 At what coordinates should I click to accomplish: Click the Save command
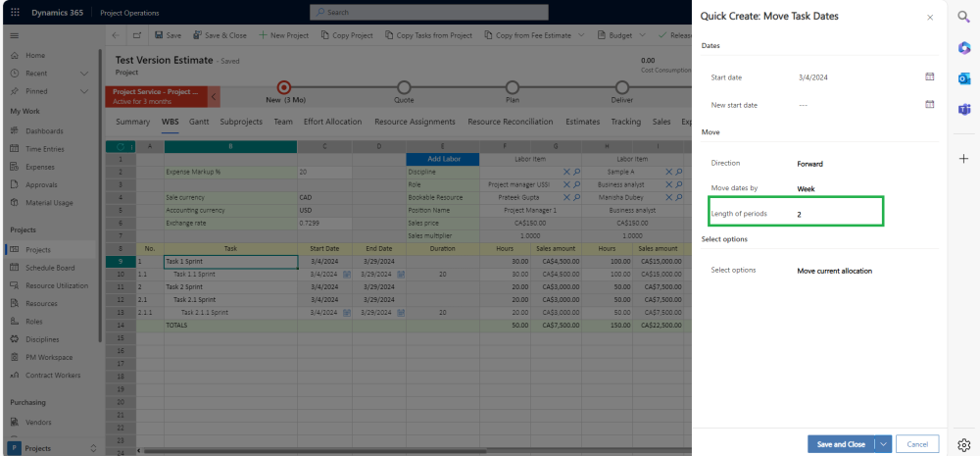click(x=168, y=35)
